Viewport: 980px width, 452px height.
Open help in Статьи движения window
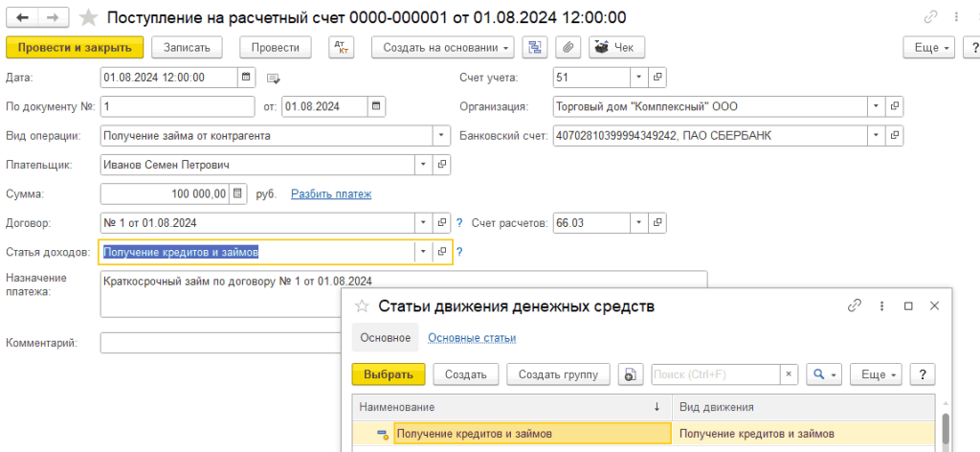923,374
